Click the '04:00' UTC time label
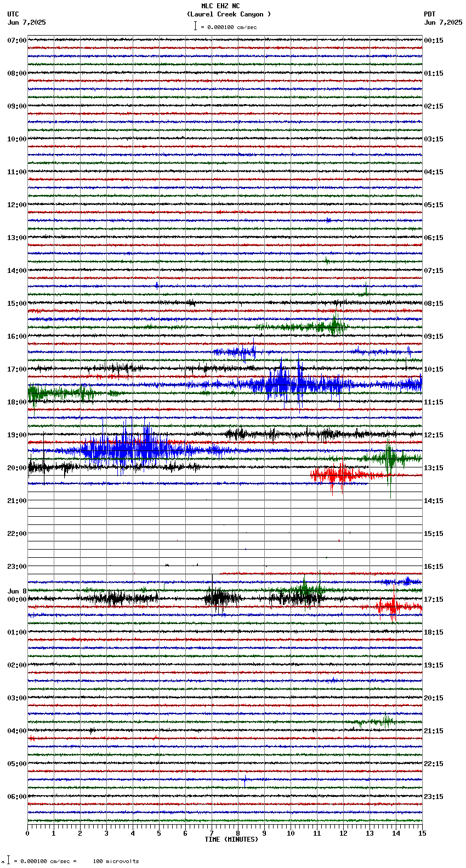This screenshot has height=868, width=466. pyautogui.click(x=17, y=731)
